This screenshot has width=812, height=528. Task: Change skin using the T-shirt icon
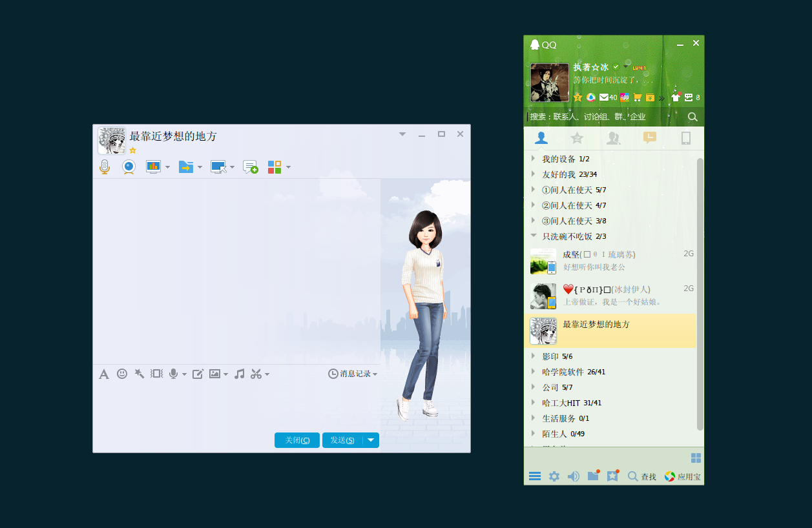coord(676,97)
